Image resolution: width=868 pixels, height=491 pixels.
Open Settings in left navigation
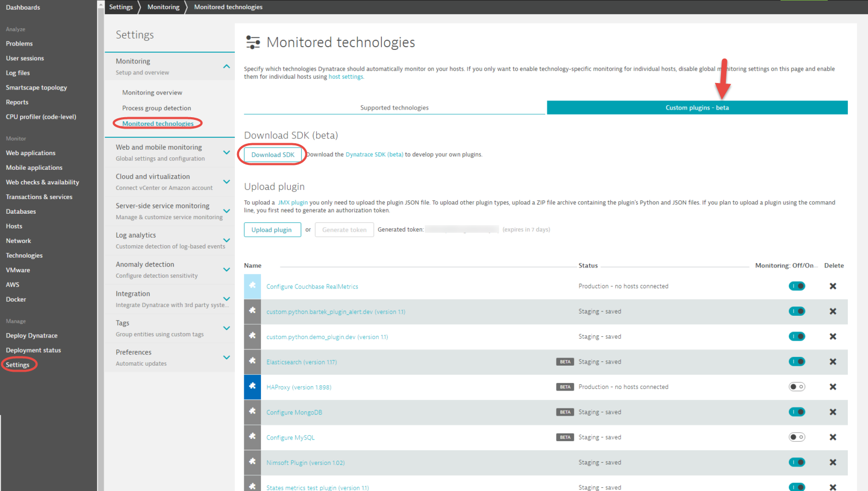17,365
